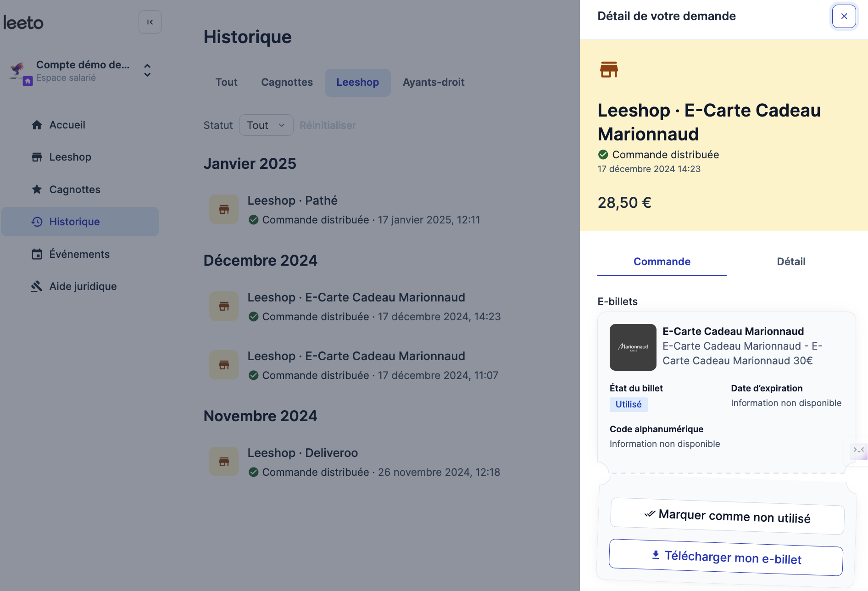Switch to the Tout history tab

pyautogui.click(x=227, y=83)
